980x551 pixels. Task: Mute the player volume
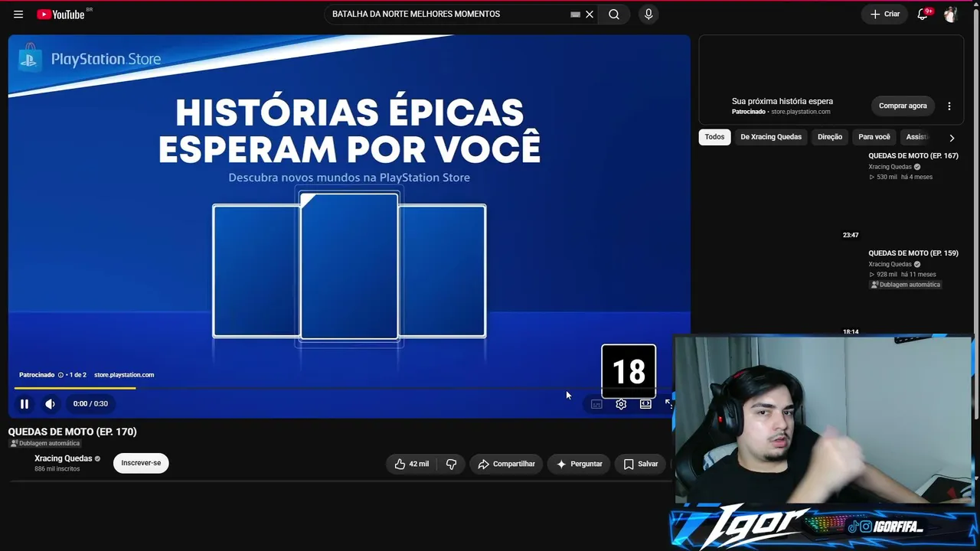[50, 404]
